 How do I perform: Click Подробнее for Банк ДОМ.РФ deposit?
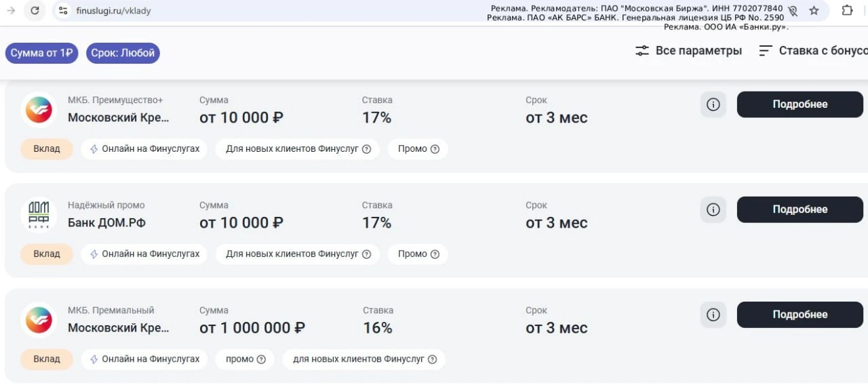pyautogui.click(x=800, y=209)
